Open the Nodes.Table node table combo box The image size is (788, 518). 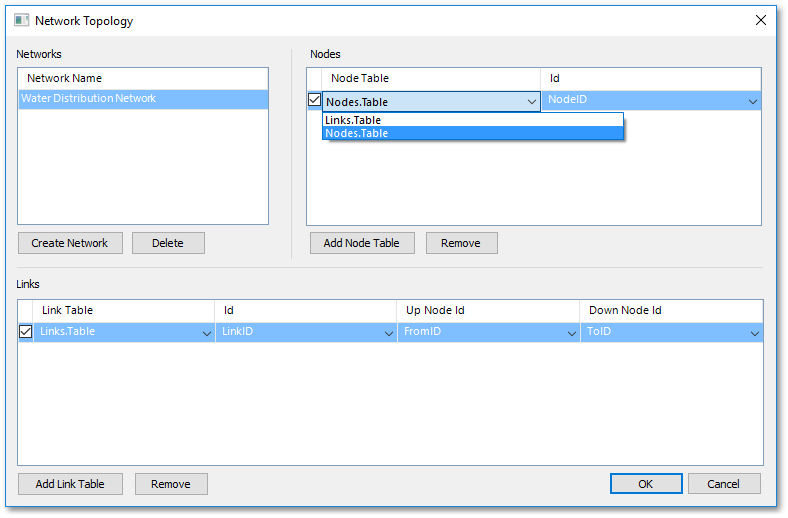(431, 102)
